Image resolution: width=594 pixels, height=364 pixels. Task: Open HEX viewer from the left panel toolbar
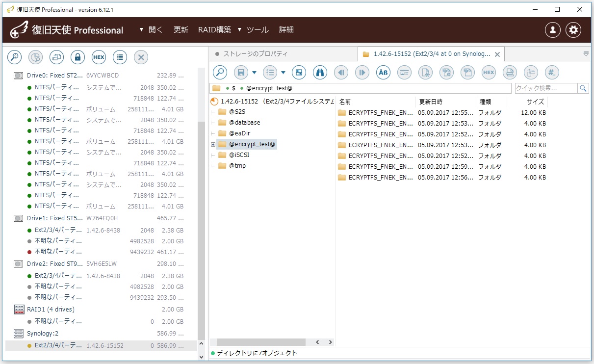pos(99,57)
